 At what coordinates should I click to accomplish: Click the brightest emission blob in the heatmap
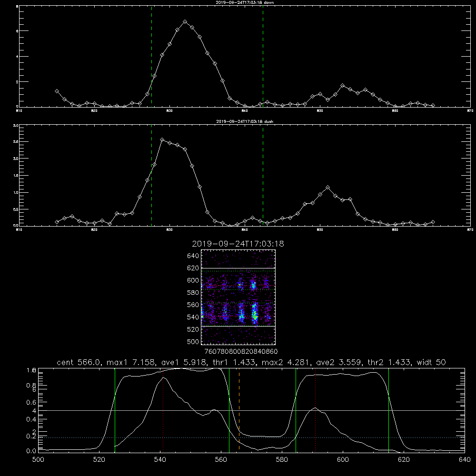255,314
